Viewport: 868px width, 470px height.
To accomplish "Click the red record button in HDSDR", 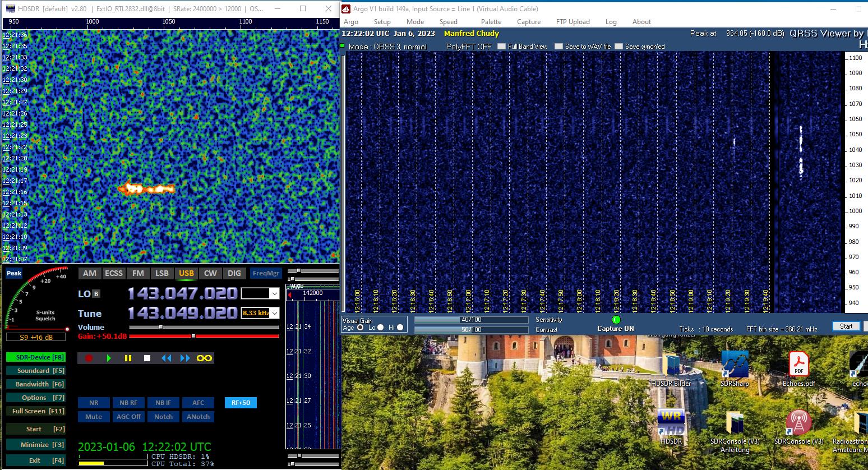I will pos(89,358).
